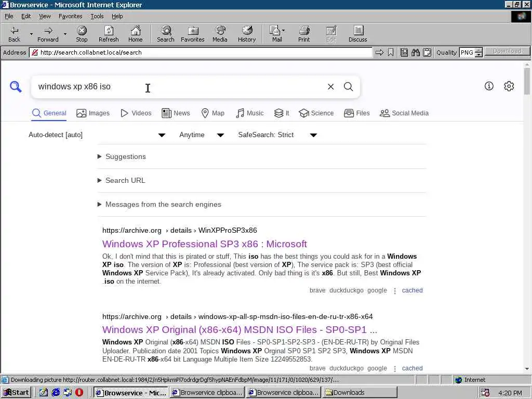Submit search with magnifier icon in box
Viewport: 532px width, 399px height.
coord(349,87)
